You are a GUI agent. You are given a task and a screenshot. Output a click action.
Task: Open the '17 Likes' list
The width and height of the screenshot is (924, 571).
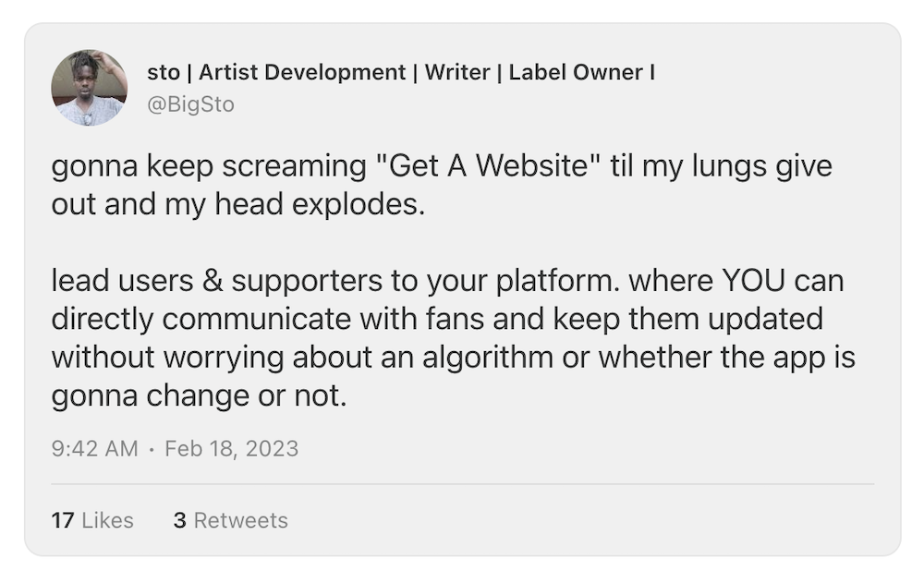coord(92,520)
